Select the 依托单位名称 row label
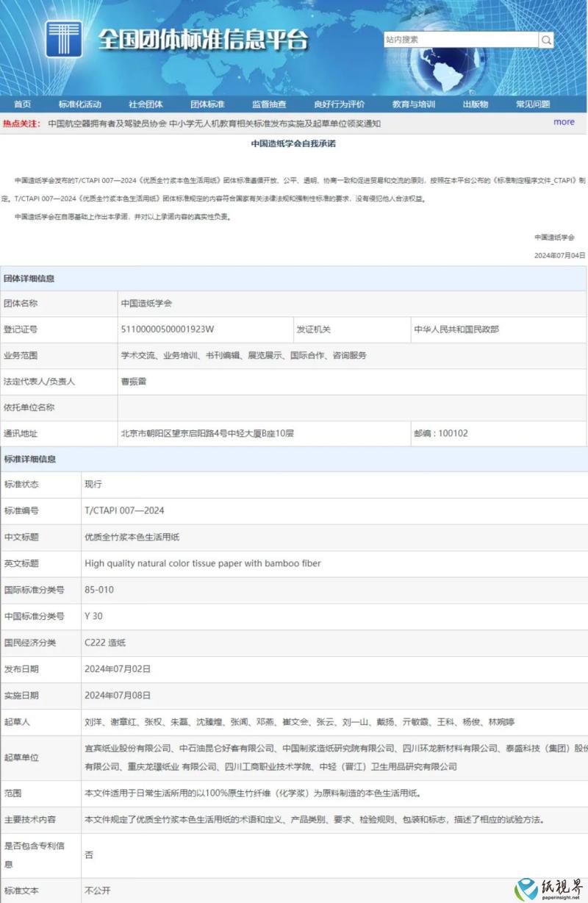The width and height of the screenshot is (588, 903). [x=29, y=407]
